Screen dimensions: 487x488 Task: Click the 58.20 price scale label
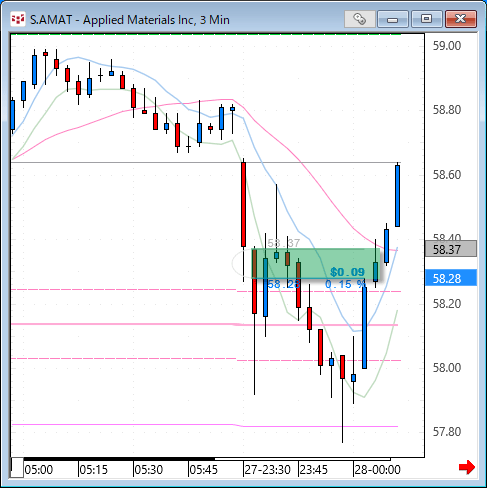pyautogui.click(x=447, y=304)
